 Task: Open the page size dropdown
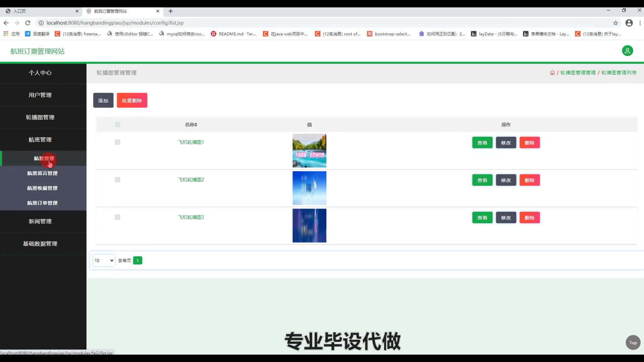point(104,260)
